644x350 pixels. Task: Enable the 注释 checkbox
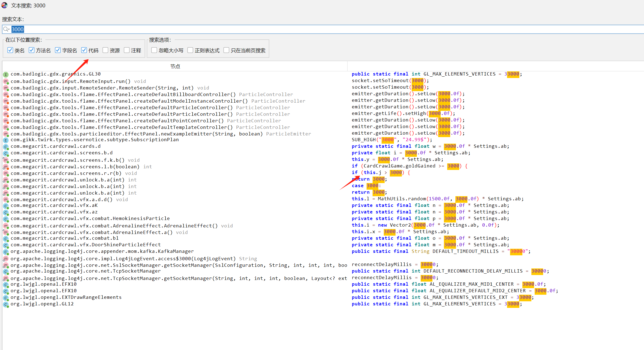127,50
